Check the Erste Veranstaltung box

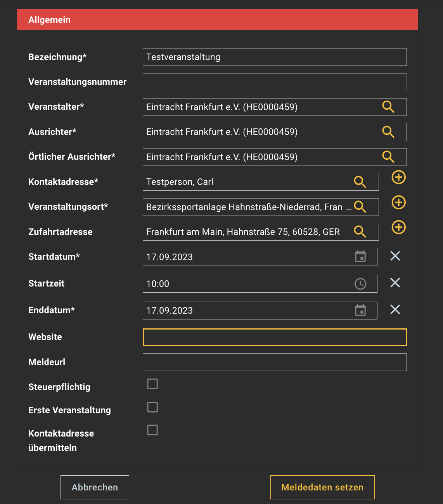coord(152,407)
